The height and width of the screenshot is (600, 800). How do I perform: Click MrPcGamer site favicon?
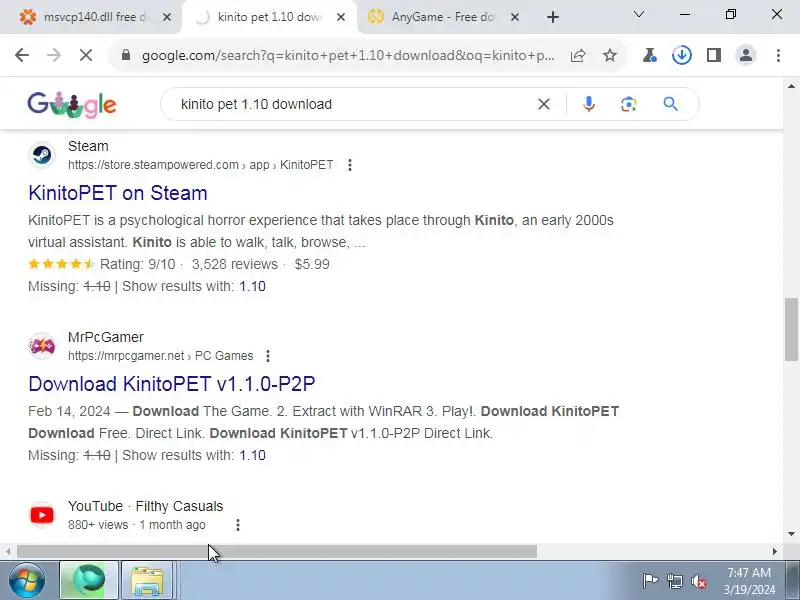pos(42,345)
